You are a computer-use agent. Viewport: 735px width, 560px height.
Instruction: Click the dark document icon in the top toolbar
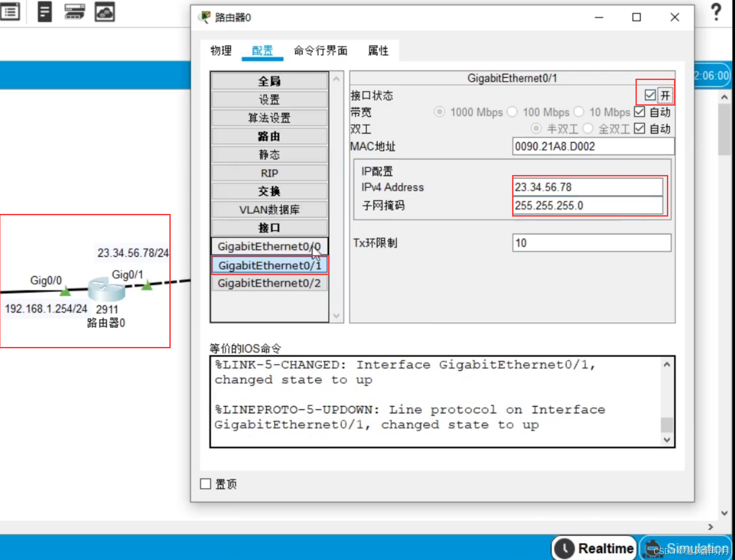pos(45,11)
